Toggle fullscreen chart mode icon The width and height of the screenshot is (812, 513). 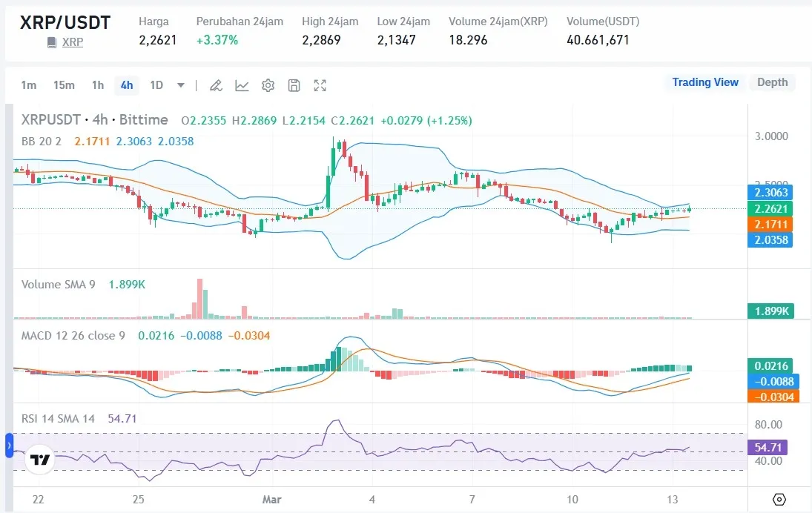click(x=320, y=85)
